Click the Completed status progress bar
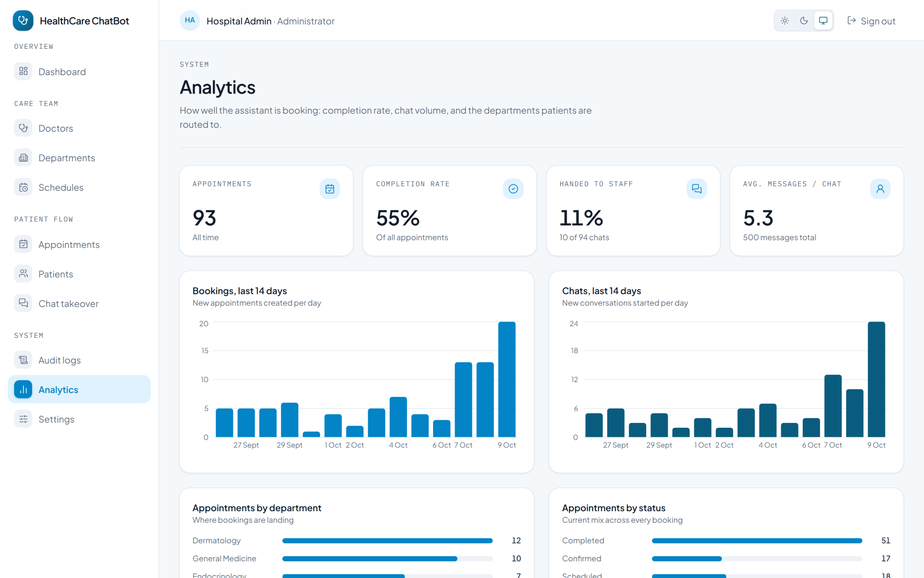Screen dimensions: 924x578 coord(757,540)
